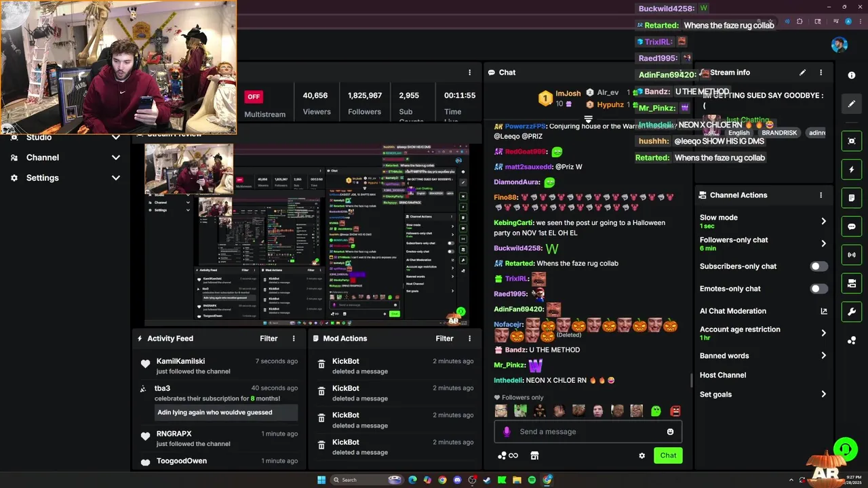This screenshot has width=868, height=488.
Task: Click the green Chat send button
Action: (x=668, y=455)
